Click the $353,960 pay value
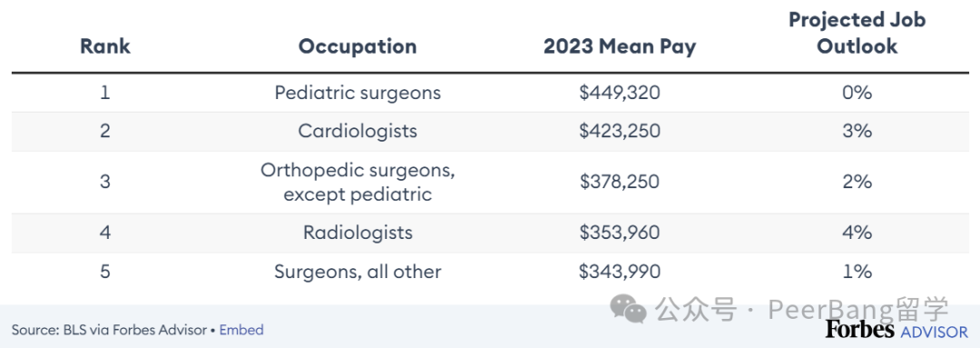The height and width of the screenshot is (348, 980). (x=620, y=233)
